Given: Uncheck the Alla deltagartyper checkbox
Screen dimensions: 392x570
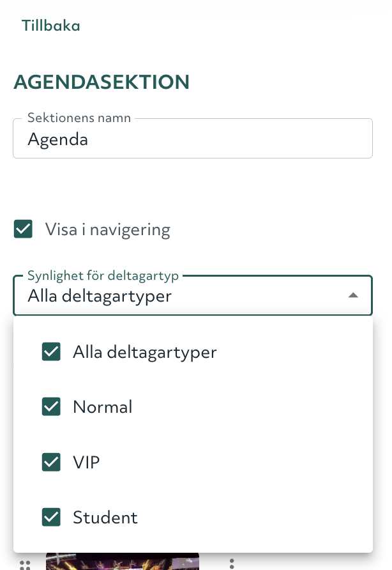Looking at the screenshot, I should pyautogui.click(x=51, y=351).
